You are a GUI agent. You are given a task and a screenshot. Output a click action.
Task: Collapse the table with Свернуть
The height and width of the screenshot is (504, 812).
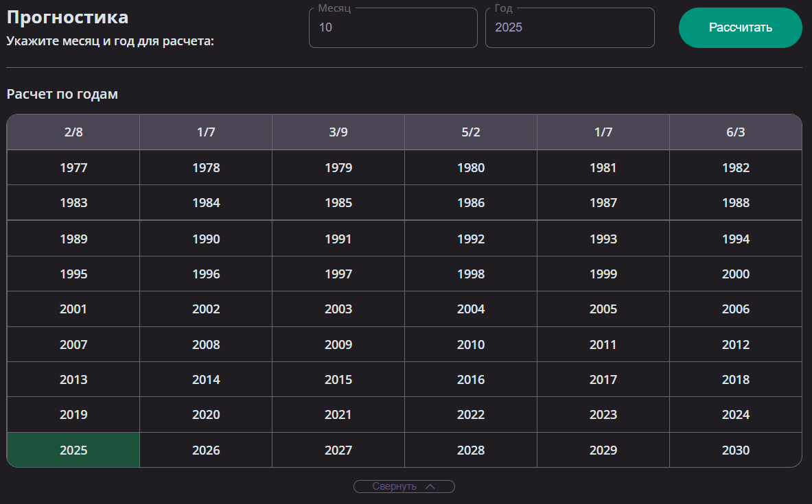tap(404, 486)
